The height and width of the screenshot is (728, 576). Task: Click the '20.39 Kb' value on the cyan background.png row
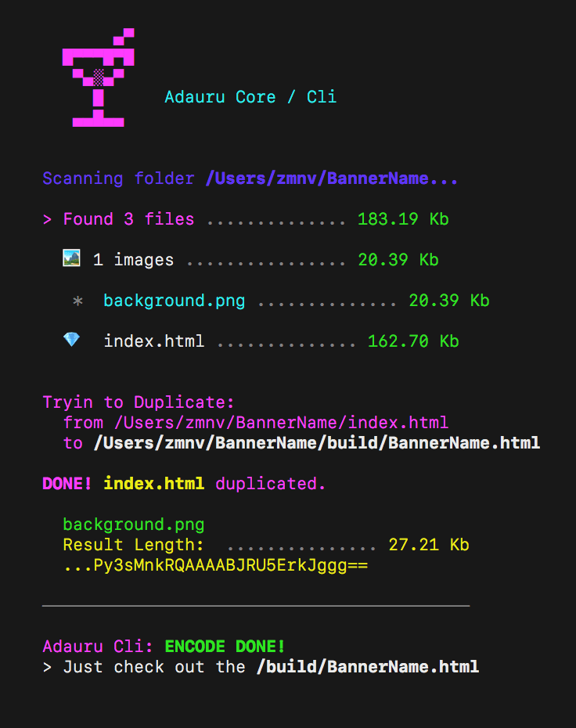[448, 301]
